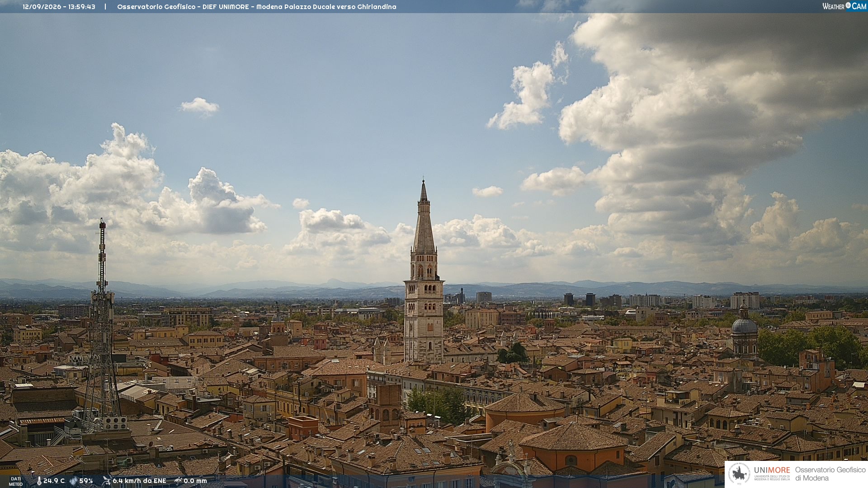The image size is (868, 488).
Task: Click the WeatherCam logo
Action: click(844, 6)
